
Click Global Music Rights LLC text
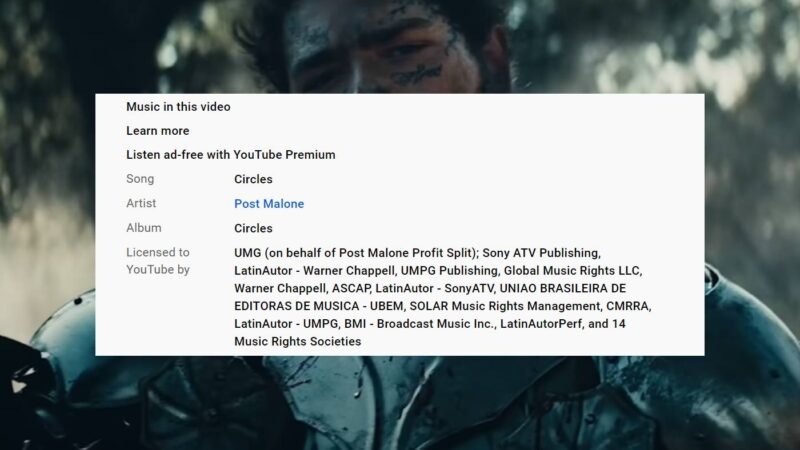coord(571,270)
